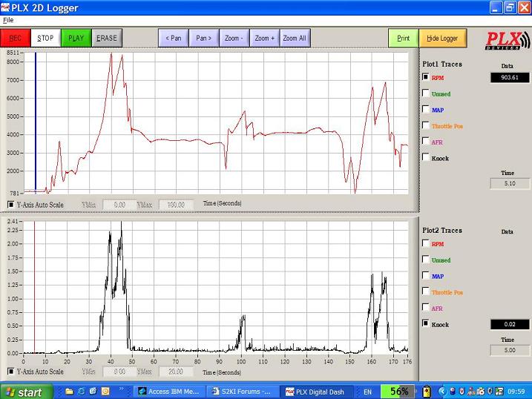The width and height of the screenshot is (532, 399).
Task: Toggle Plot2 Y-Axis Auto Scale checkbox
Action: [x=11, y=372]
